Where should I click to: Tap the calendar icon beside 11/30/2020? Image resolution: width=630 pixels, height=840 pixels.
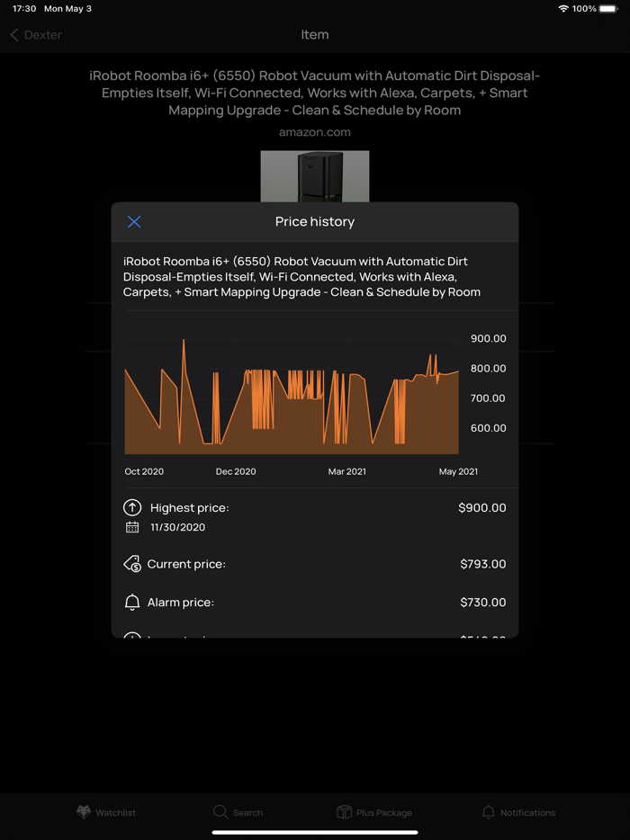132,528
